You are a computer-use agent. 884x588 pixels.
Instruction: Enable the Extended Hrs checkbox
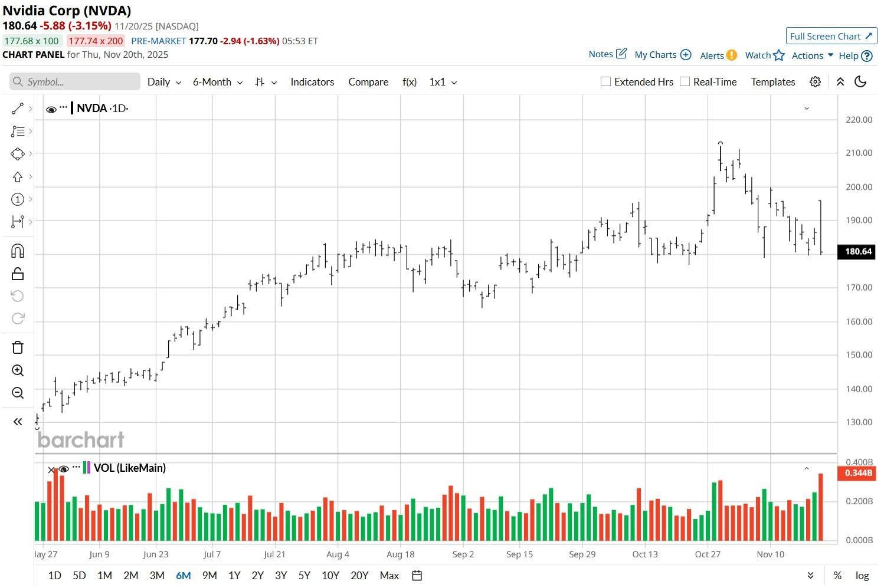click(605, 81)
